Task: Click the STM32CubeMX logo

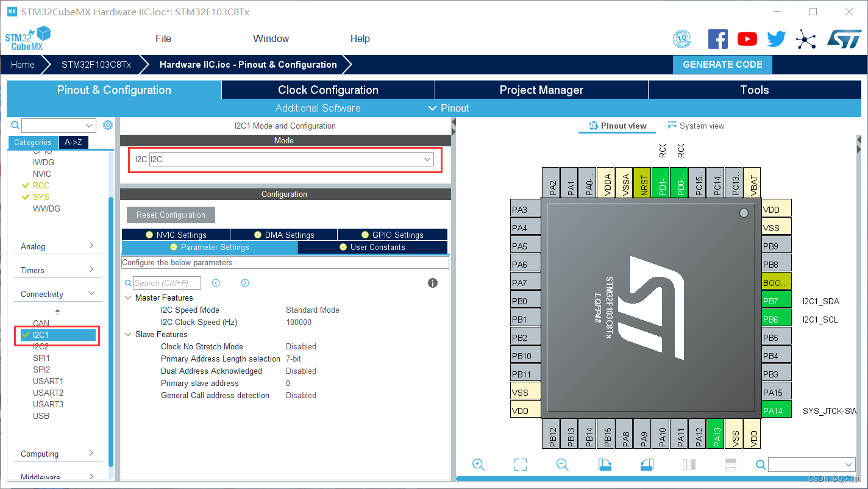Action: (x=28, y=38)
